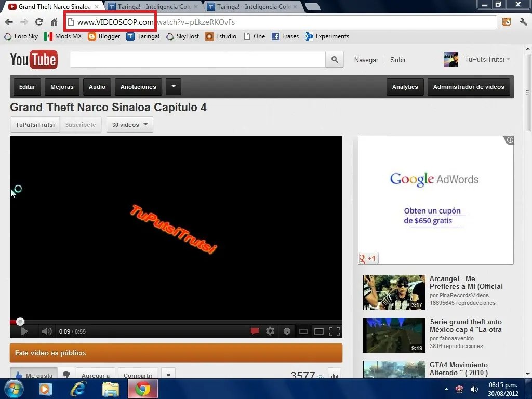The width and height of the screenshot is (532, 399).
Task: Open the Estudio bookmark
Action: coord(221,36)
